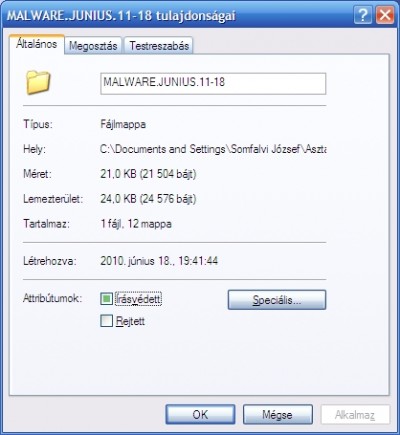Click the help question mark button
This screenshot has width=400, height=435.
(x=363, y=15)
